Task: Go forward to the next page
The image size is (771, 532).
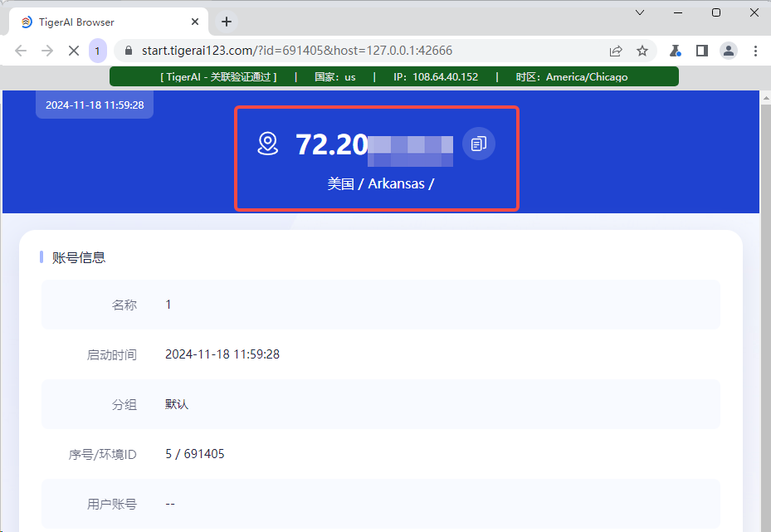Action: 47,51
